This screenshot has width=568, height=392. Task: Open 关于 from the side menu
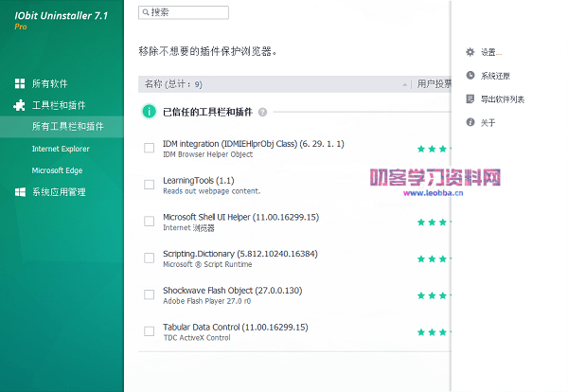point(488,123)
